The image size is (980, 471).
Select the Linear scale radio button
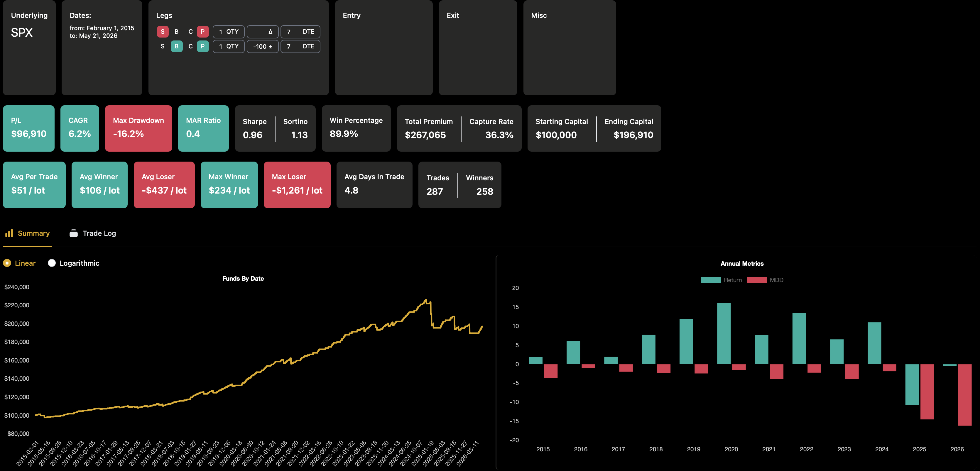click(7, 263)
